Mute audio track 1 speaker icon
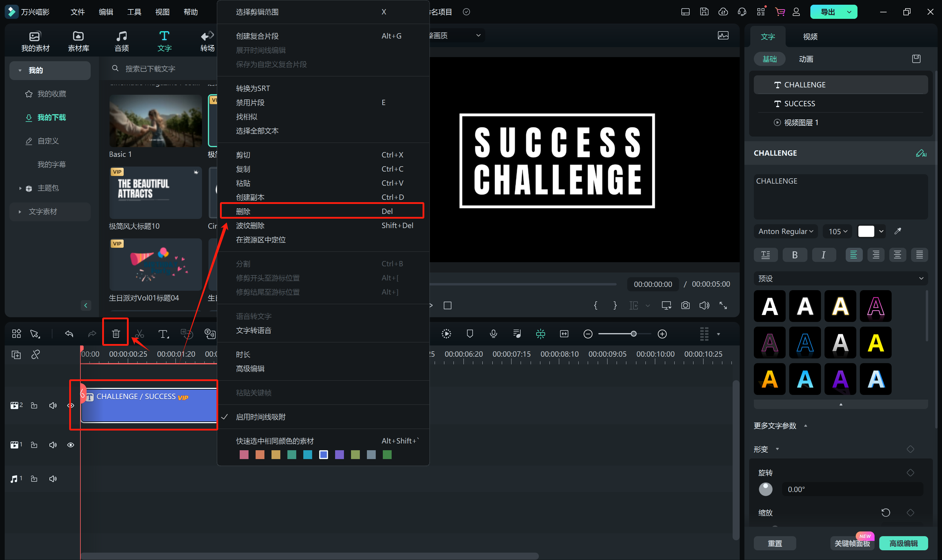The width and height of the screenshot is (942, 560). (x=53, y=479)
